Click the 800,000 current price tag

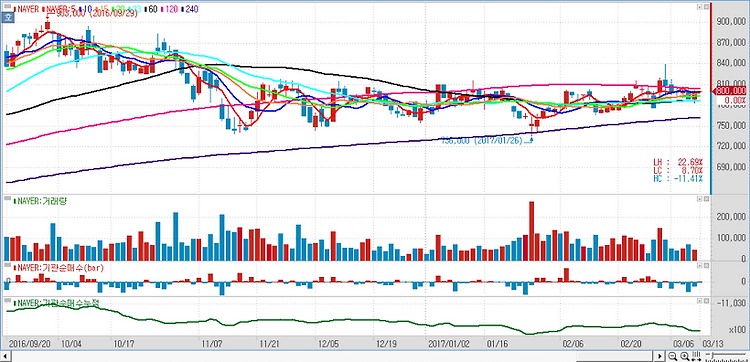pyautogui.click(x=730, y=91)
